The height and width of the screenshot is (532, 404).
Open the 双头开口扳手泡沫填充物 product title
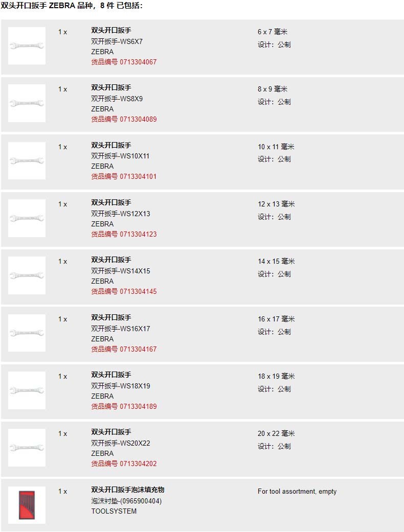pos(128,490)
